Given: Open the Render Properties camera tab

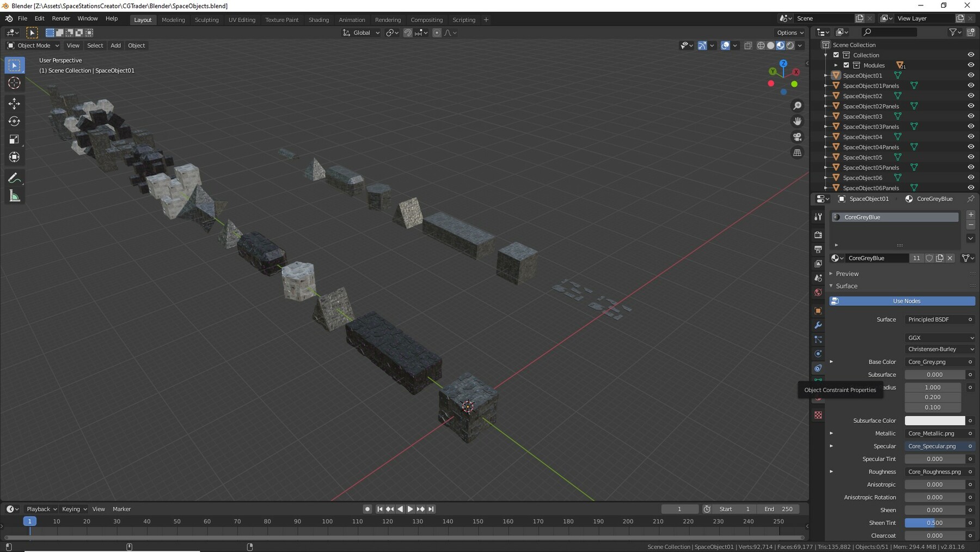Looking at the screenshot, I should coord(818,235).
